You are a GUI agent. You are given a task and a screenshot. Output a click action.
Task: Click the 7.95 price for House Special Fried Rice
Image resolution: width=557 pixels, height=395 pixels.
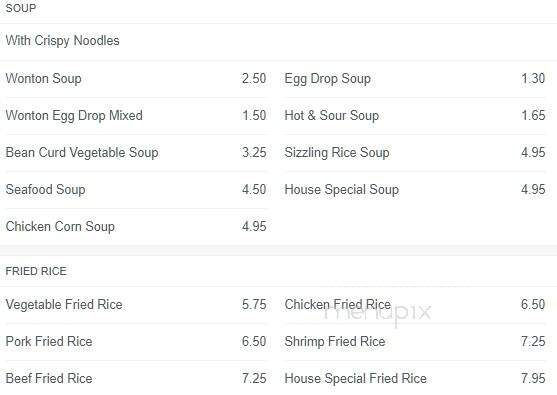pyautogui.click(x=533, y=378)
